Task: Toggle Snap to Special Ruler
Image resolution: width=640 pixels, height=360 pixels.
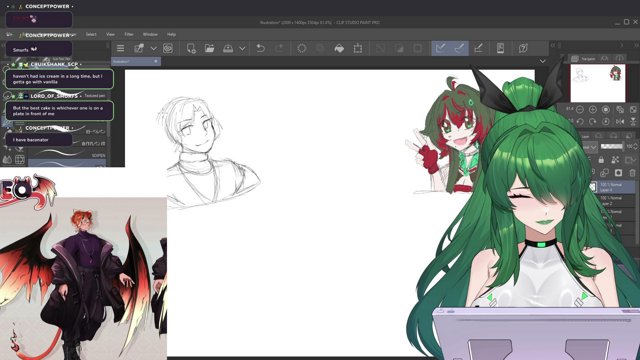Action: 459,49
